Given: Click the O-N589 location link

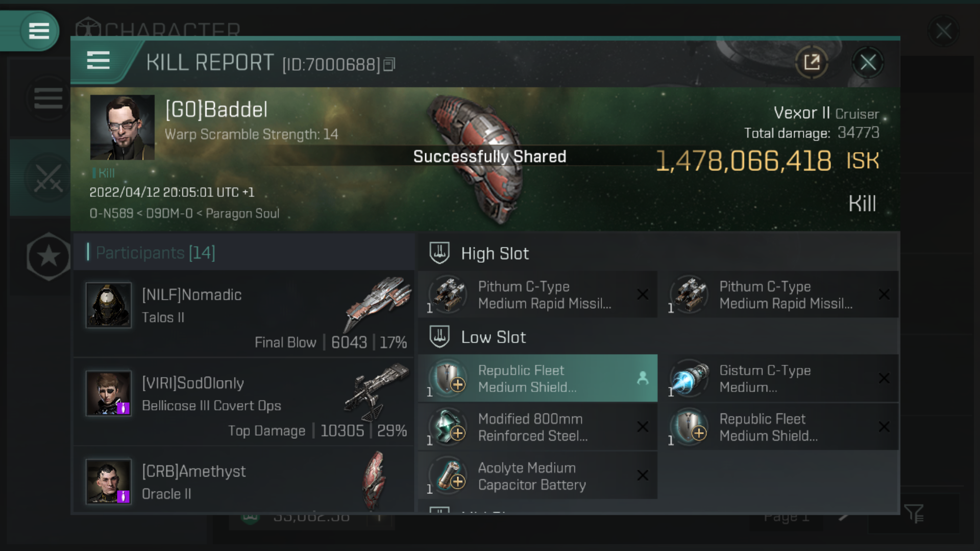Looking at the screenshot, I should click(111, 213).
